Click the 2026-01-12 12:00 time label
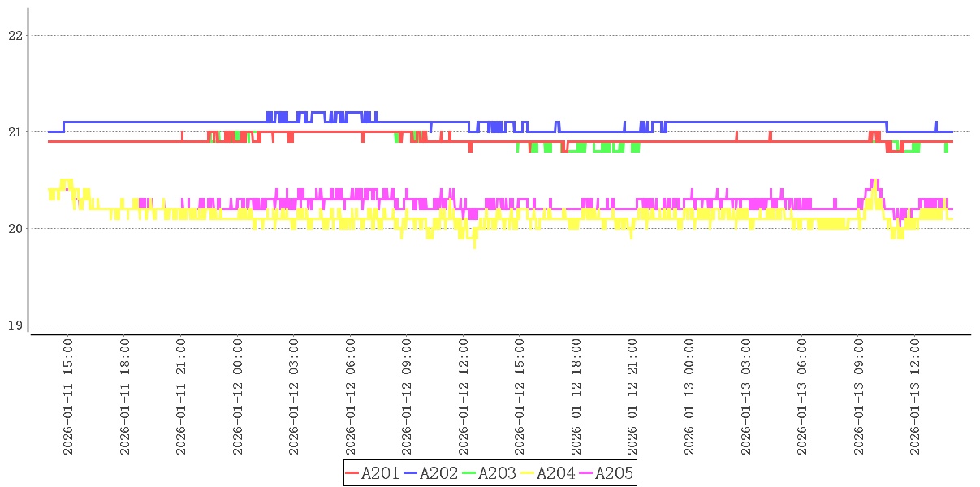 [464, 397]
